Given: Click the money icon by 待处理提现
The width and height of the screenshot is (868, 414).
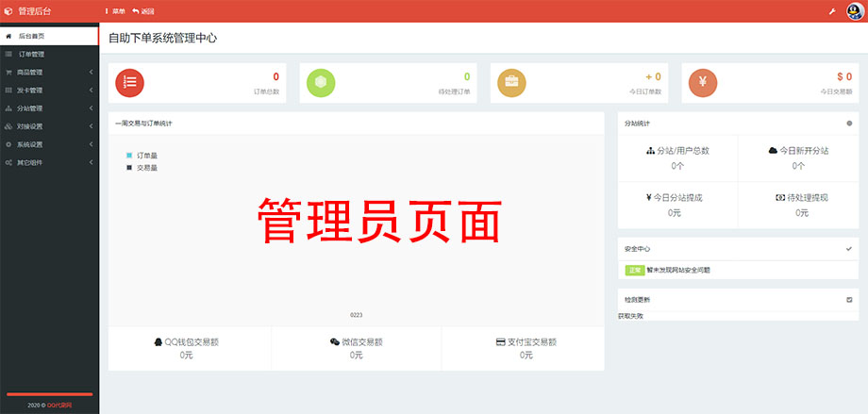Looking at the screenshot, I should pyautogui.click(x=780, y=198).
